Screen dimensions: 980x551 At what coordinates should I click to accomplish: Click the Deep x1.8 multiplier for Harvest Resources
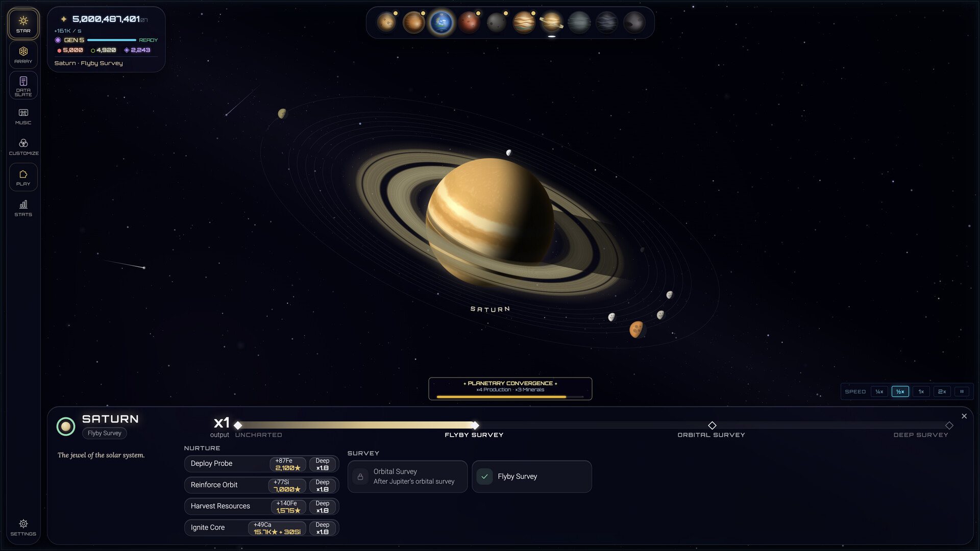click(323, 507)
